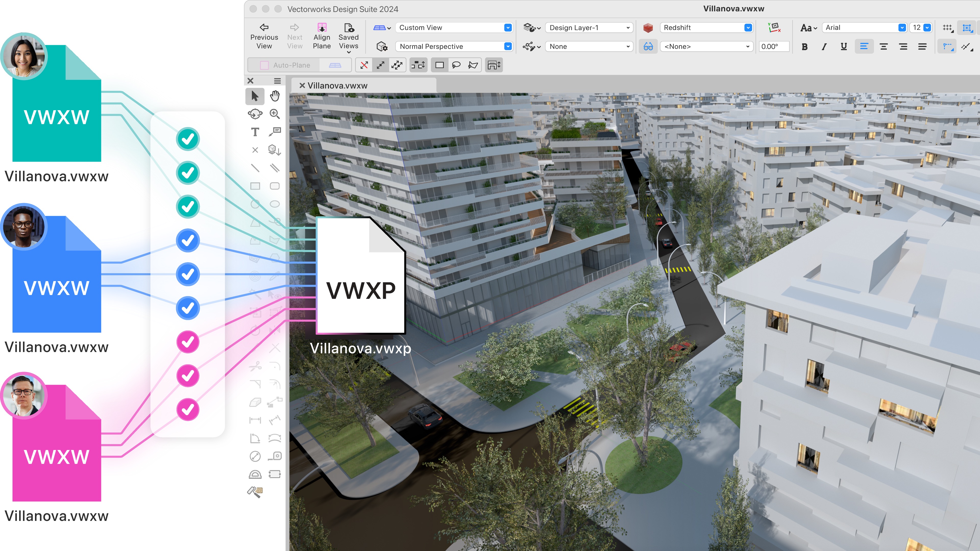Switch to the Villanova.vwxw document tab

[338, 85]
